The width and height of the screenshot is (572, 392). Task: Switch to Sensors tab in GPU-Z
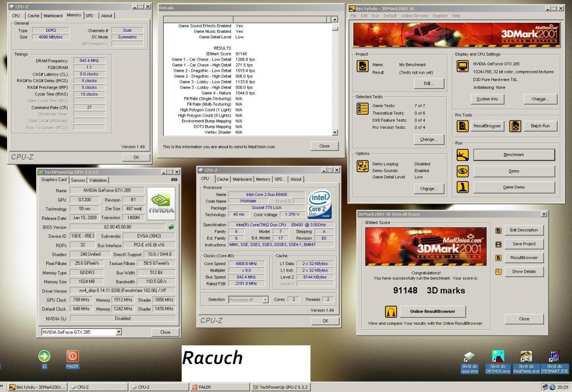(78, 180)
